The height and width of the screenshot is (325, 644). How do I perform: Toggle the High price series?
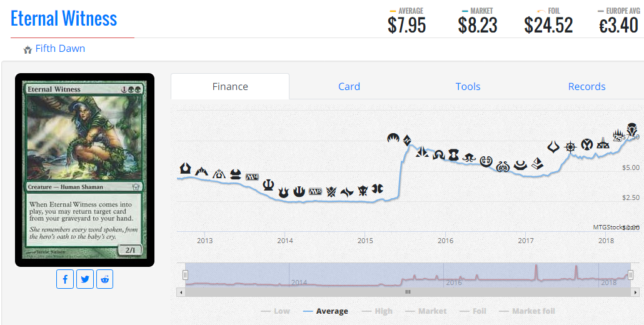pos(376,311)
